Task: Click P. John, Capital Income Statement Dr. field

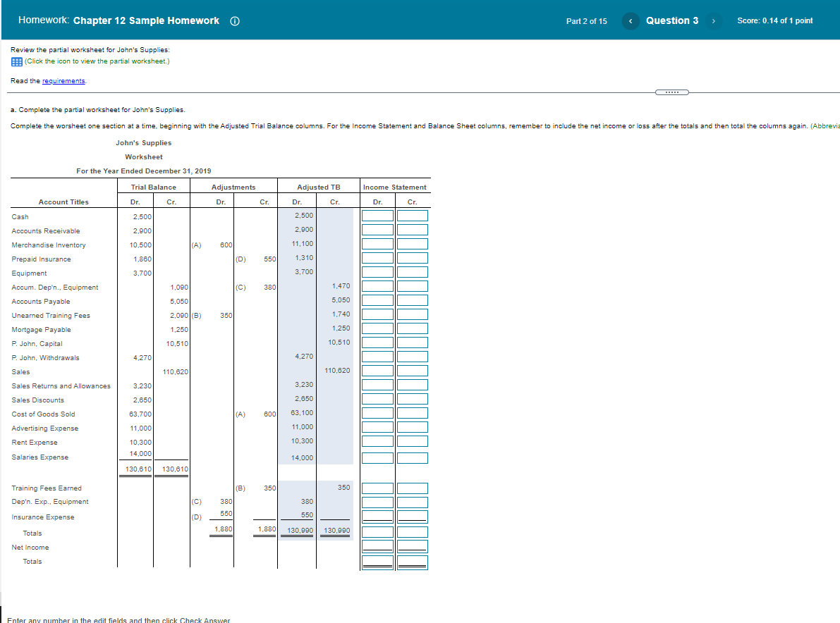Action: pyautogui.click(x=377, y=343)
